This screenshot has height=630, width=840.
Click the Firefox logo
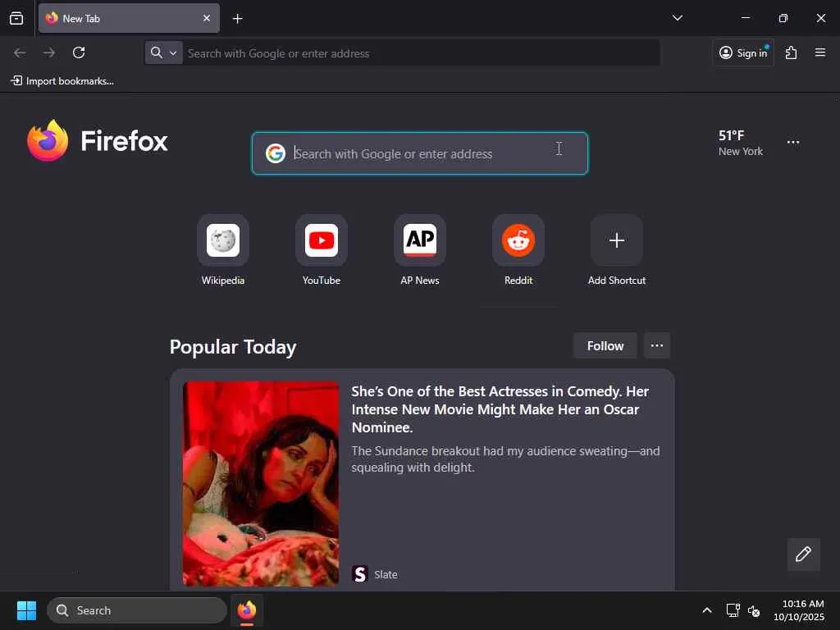[97, 141]
